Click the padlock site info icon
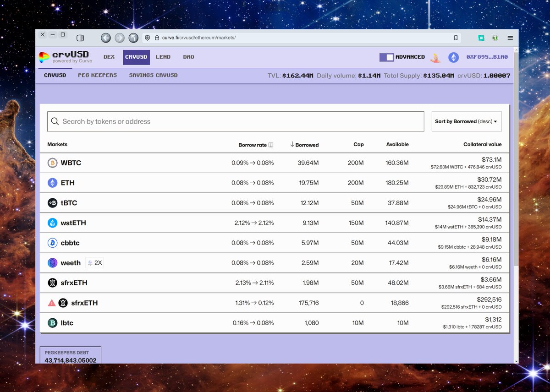The height and width of the screenshot is (392, 550). [157, 38]
